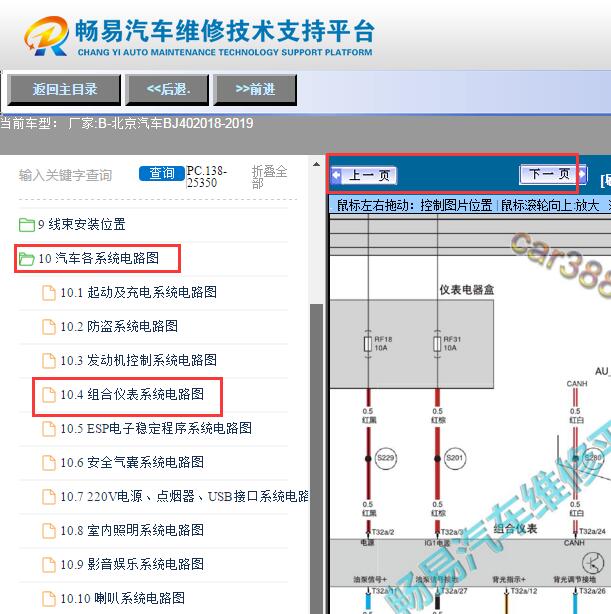This screenshot has width=611, height=614.
Task: Click the T32a/24 connector label
Action: point(592,531)
